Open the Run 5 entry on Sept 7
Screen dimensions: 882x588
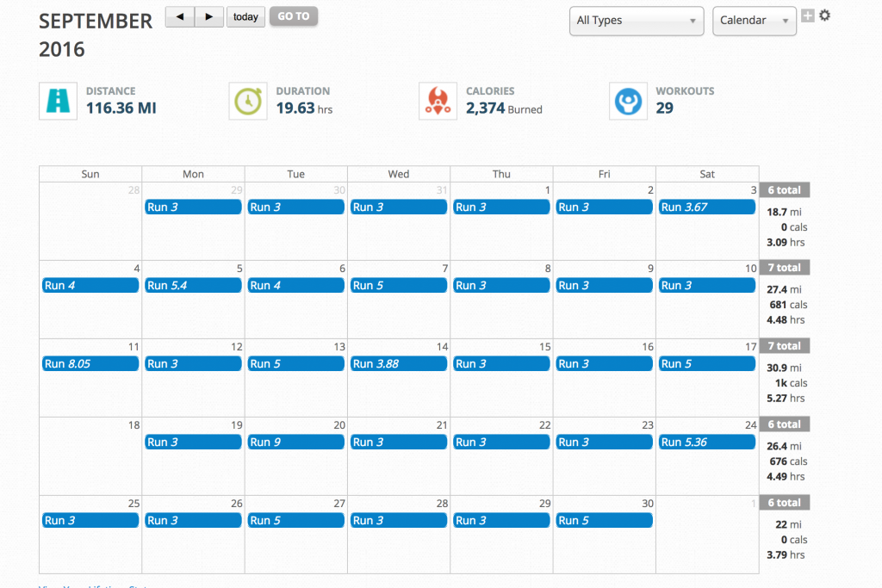[398, 285]
